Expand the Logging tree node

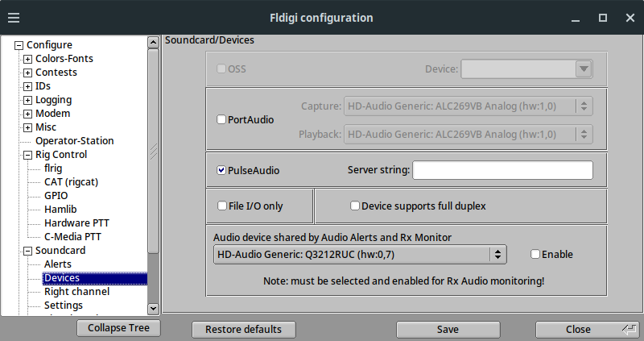[x=28, y=100]
